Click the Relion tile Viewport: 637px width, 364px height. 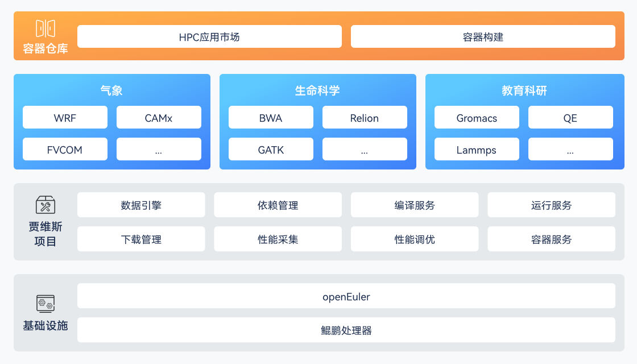(x=365, y=118)
